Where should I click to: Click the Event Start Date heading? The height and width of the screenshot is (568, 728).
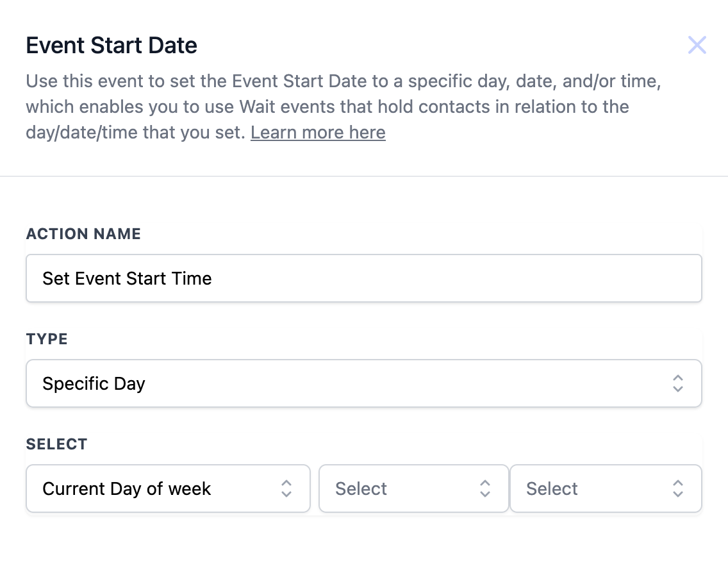click(x=112, y=45)
